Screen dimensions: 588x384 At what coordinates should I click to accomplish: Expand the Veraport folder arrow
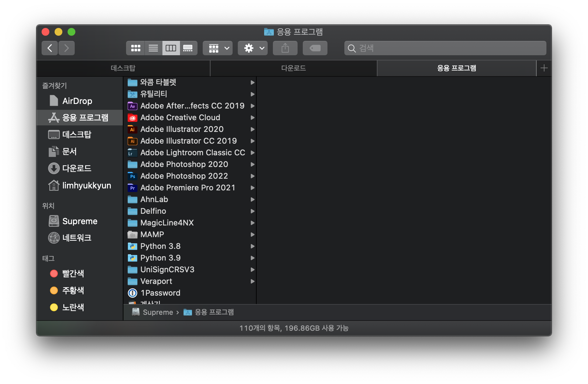[x=252, y=281]
